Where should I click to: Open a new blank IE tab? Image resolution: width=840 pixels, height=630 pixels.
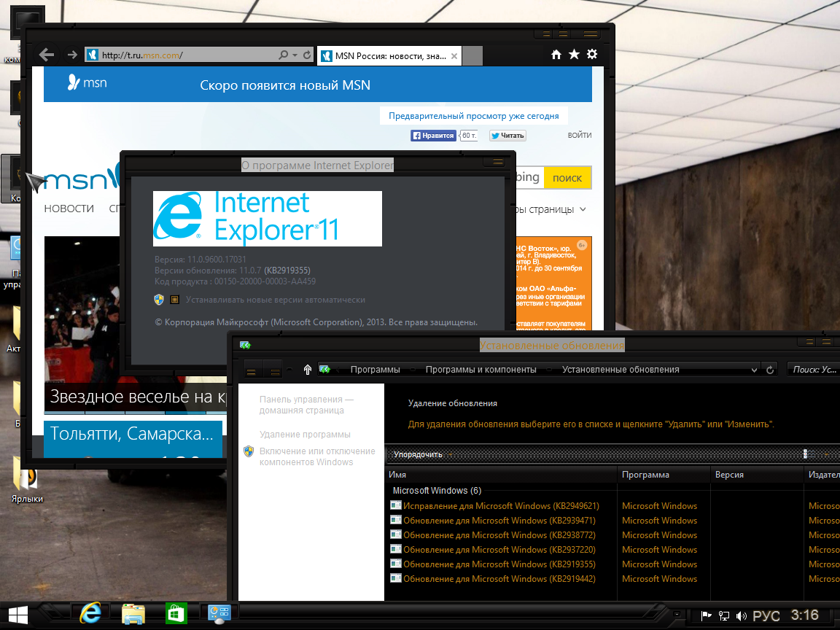click(x=472, y=55)
